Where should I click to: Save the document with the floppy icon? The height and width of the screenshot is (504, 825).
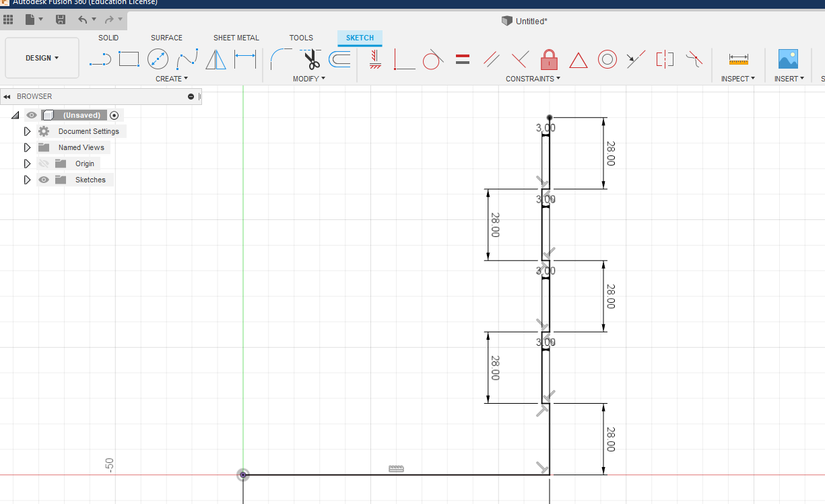point(61,20)
